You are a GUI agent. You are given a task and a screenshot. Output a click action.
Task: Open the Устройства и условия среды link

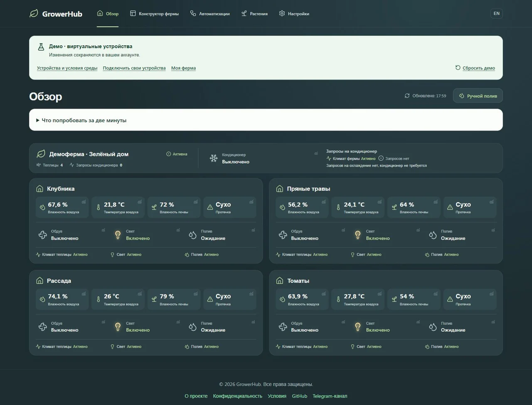[x=67, y=68]
